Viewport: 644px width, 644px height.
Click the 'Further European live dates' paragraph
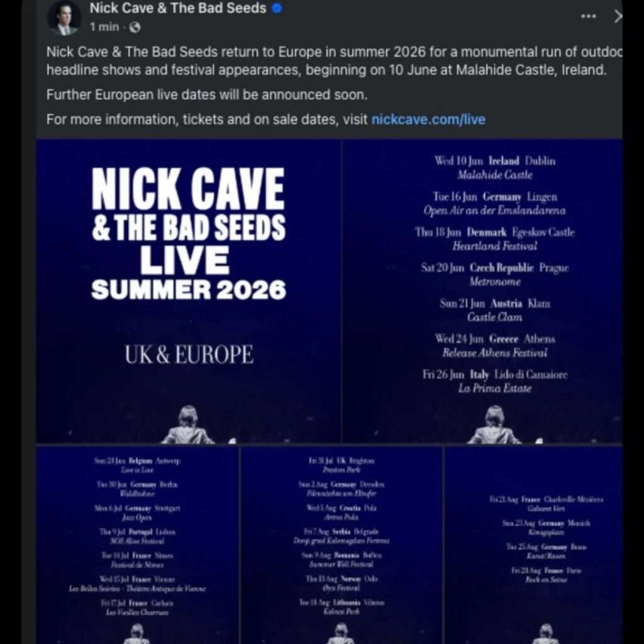206,95
